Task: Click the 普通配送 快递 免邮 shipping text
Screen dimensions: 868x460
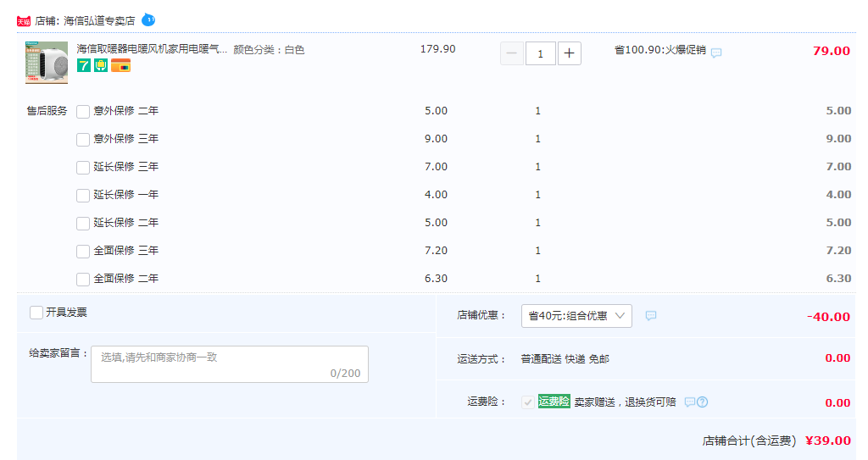Action: point(565,359)
